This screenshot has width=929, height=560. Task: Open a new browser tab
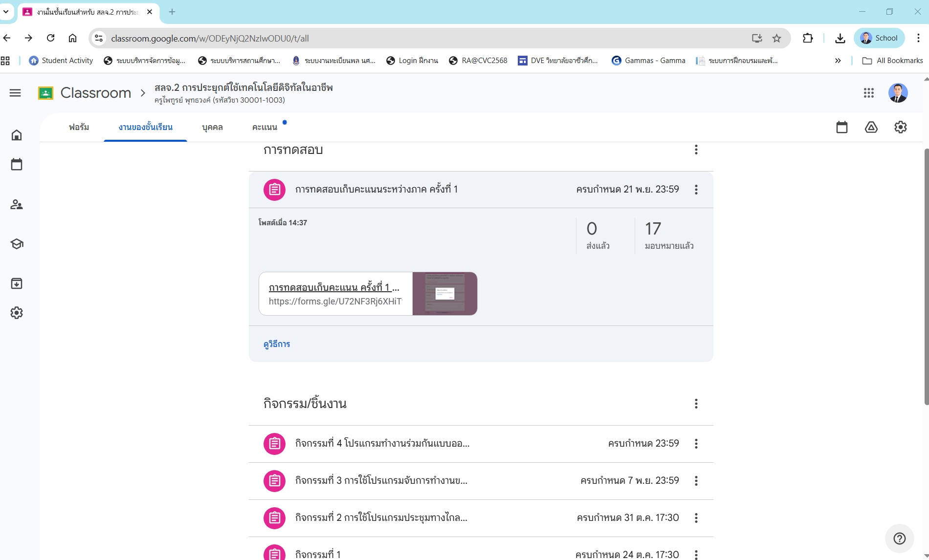pos(172,12)
